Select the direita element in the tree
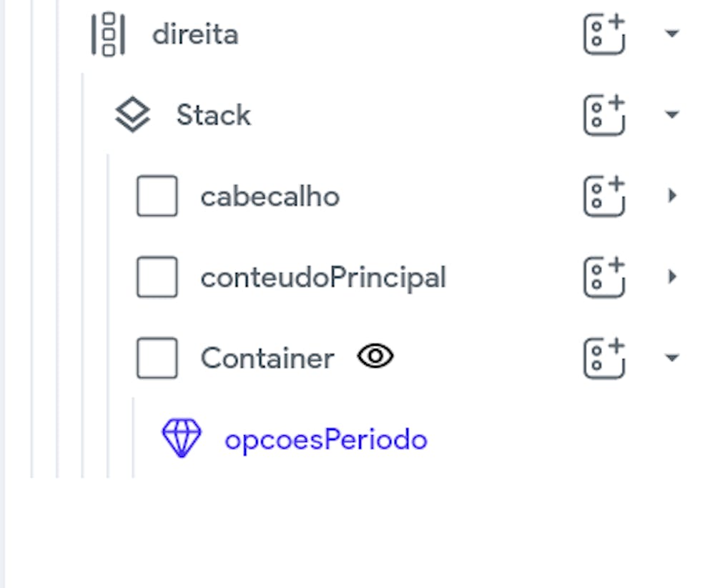The image size is (715, 588). (195, 33)
